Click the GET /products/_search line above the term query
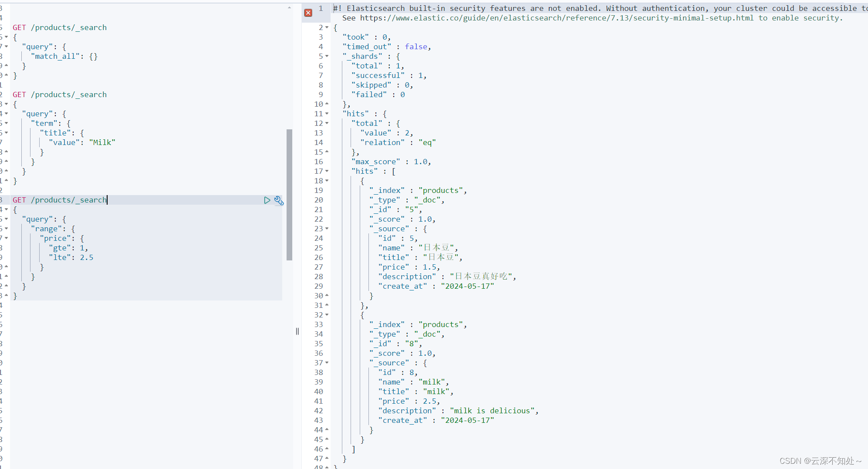The width and height of the screenshot is (868, 469). click(60, 94)
